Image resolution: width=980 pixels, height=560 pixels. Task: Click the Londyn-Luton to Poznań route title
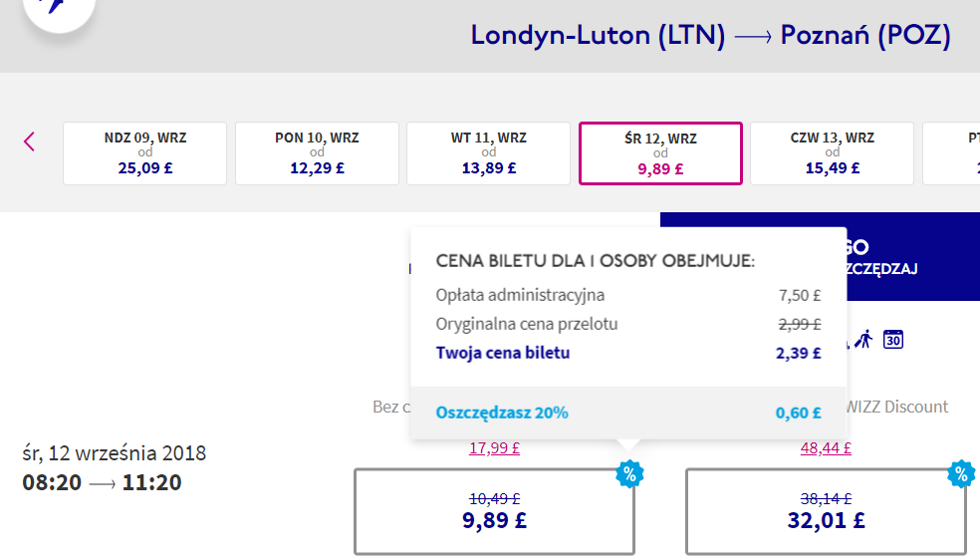click(x=710, y=36)
